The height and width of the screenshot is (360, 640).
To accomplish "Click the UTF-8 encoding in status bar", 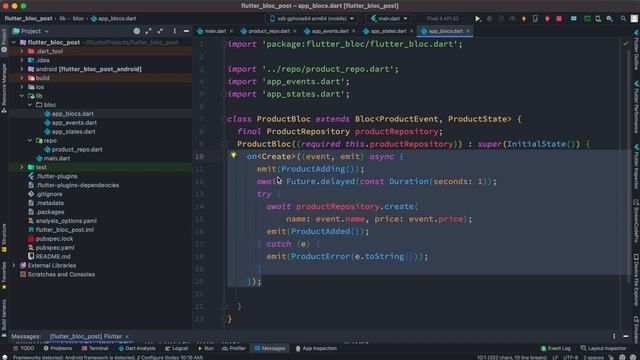I will pos(570,357).
